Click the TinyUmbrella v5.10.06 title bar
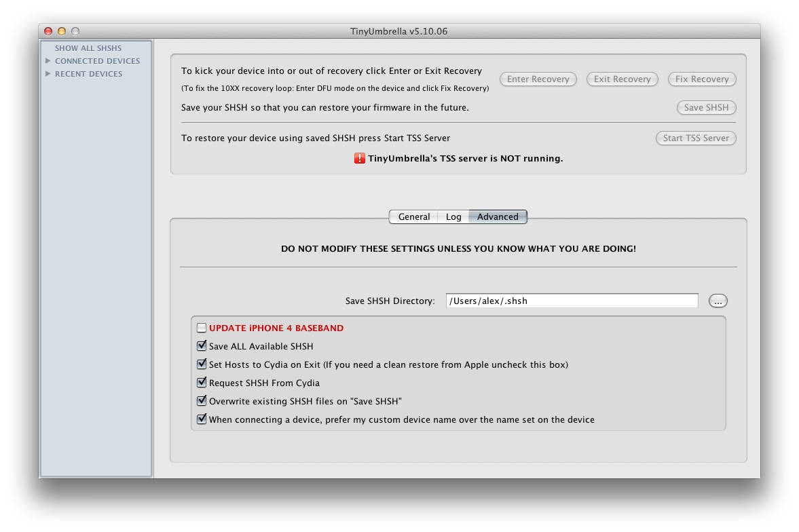The height and width of the screenshot is (532, 799). 399,31
